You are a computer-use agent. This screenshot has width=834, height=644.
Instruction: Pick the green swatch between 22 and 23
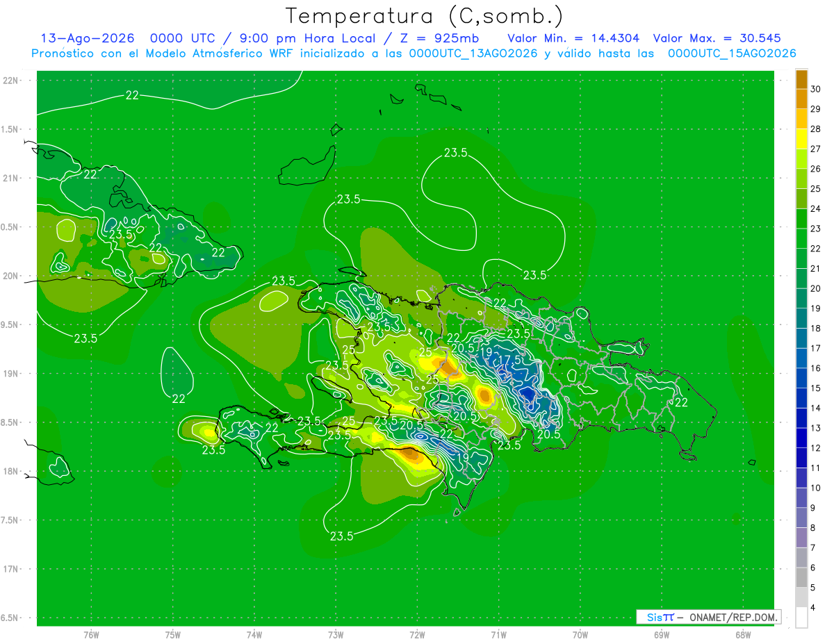pyautogui.click(x=801, y=239)
